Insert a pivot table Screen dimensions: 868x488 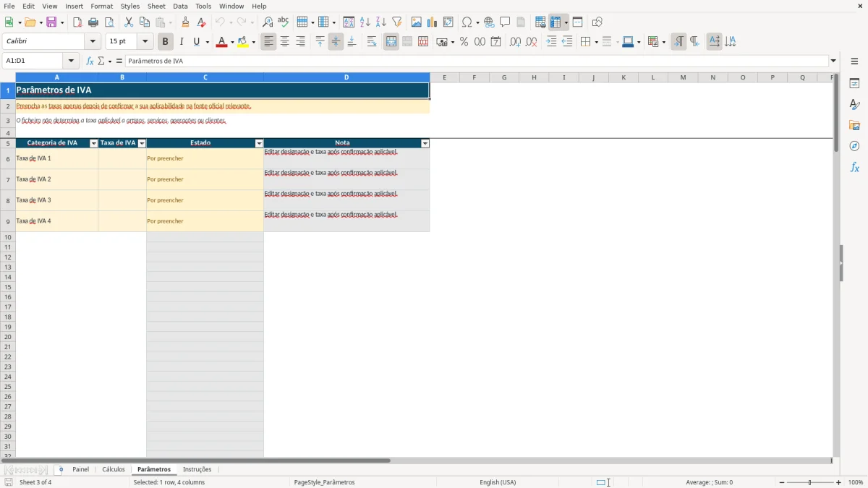tap(448, 22)
